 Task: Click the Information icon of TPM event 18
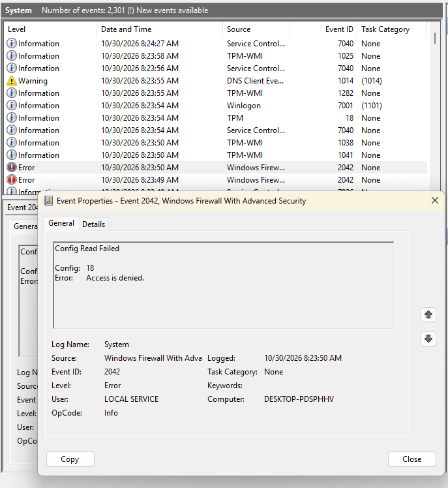coord(12,118)
